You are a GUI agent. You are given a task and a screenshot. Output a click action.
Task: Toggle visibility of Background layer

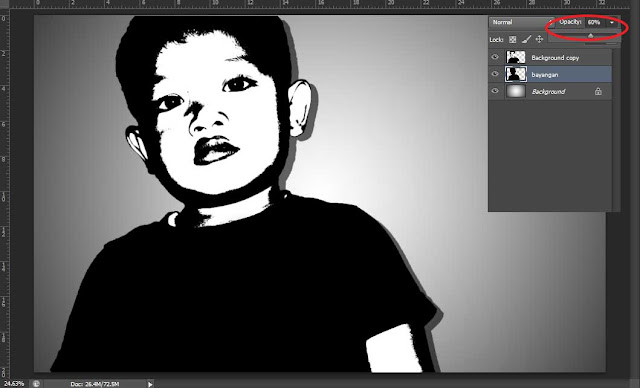tap(495, 91)
